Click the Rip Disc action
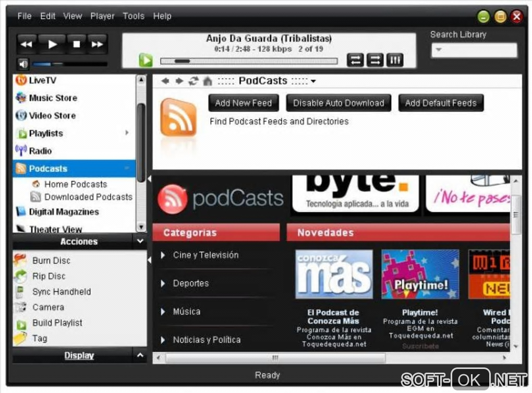The image size is (532, 393). (x=49, y=276)
